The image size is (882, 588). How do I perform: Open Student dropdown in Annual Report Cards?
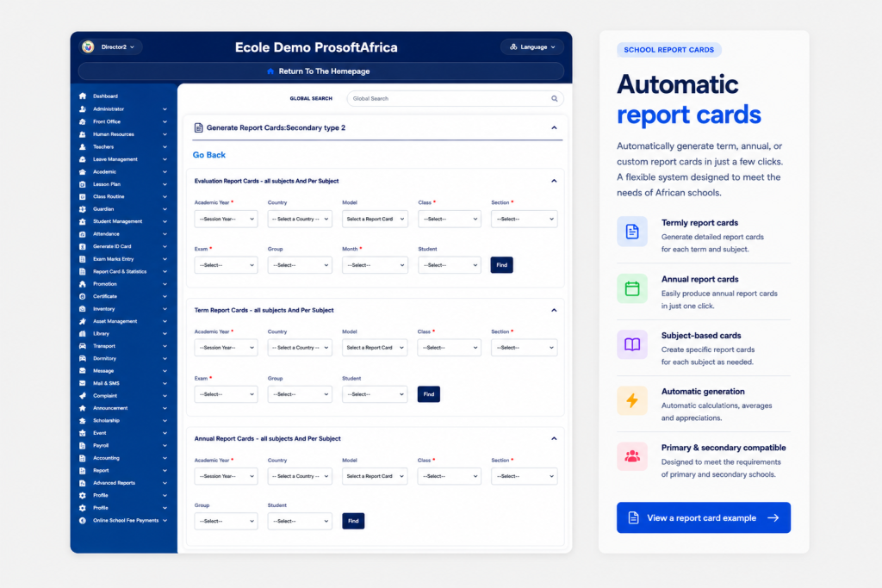[300, 521]
